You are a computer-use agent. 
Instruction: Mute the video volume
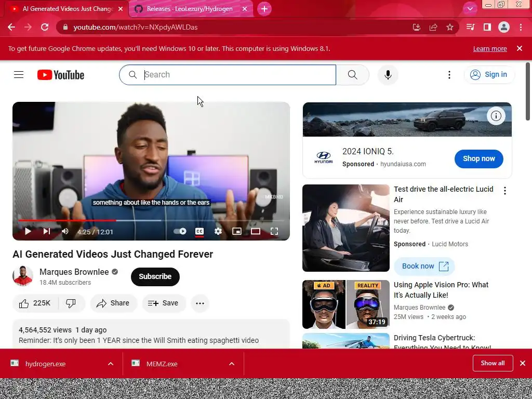65,231
